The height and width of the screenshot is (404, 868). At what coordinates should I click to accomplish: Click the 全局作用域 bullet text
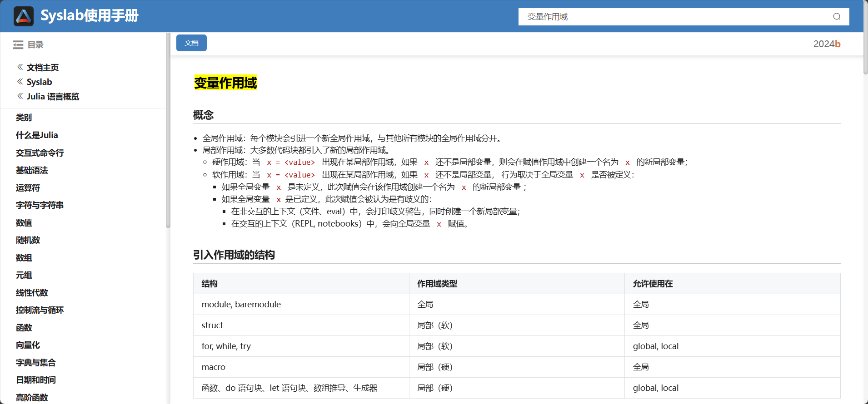pyautogui.click(x=354, y=138)
